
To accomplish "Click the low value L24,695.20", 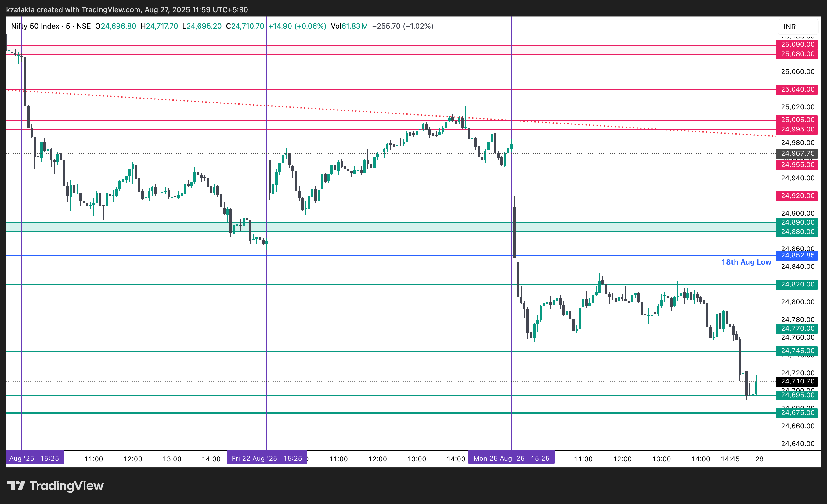I will pyautogui.click(x=202, y=26).
